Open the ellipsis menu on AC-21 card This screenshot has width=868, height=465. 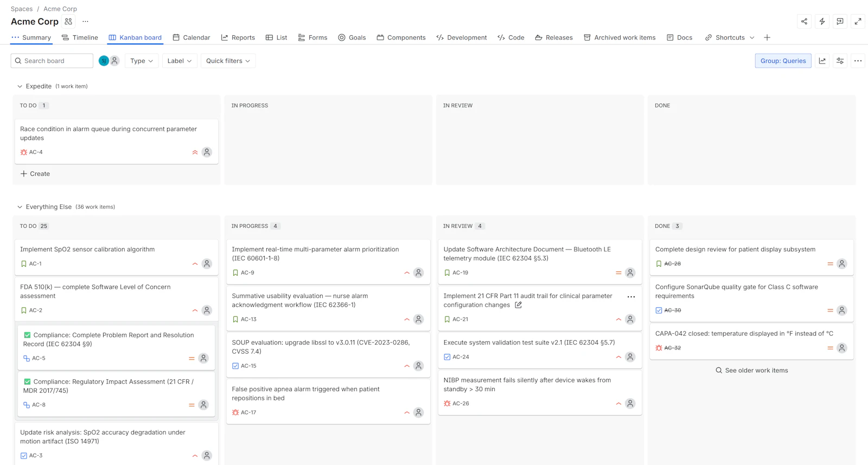click(x=631, y=297)
